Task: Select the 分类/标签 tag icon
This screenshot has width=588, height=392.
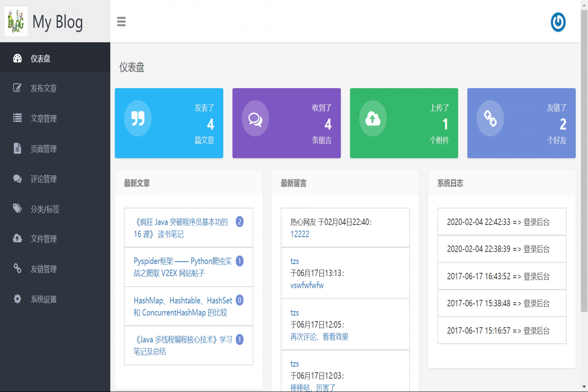Action: point(18,209)
